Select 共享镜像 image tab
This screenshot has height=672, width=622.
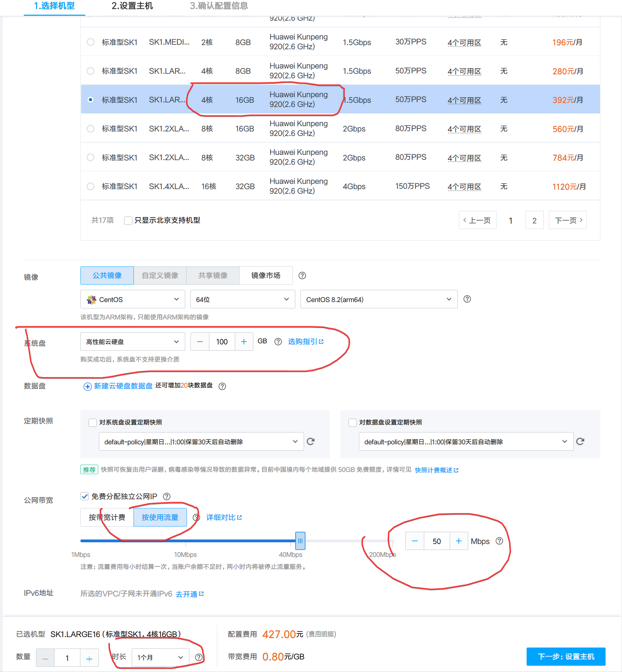click(x=213, y=276)
